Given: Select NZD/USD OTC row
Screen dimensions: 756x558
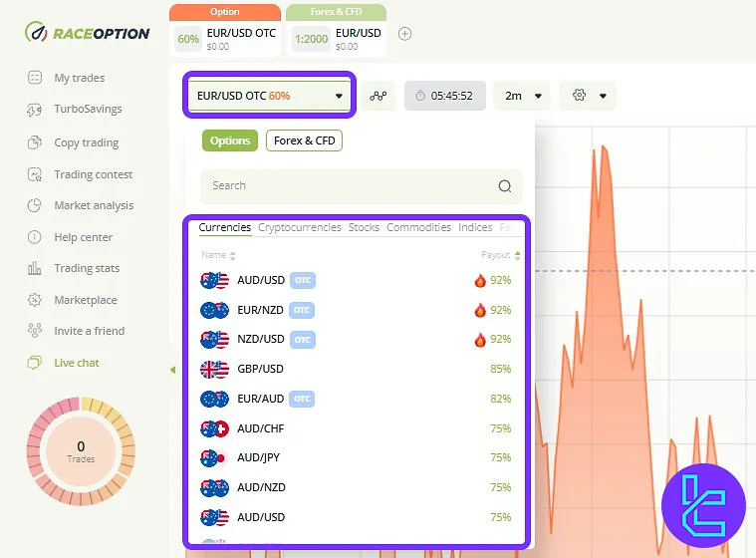Looking at the screenshot, I should [x=356, y=340].
